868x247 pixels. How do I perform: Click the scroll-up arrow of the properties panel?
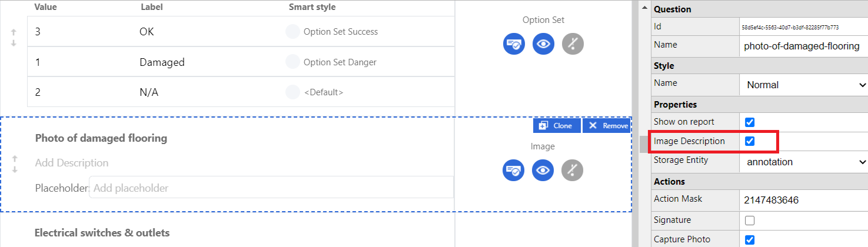click(x=644, y=8)
